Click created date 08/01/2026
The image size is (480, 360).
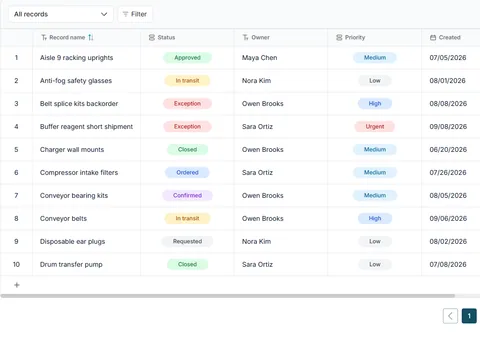click(x=447, y=81)
